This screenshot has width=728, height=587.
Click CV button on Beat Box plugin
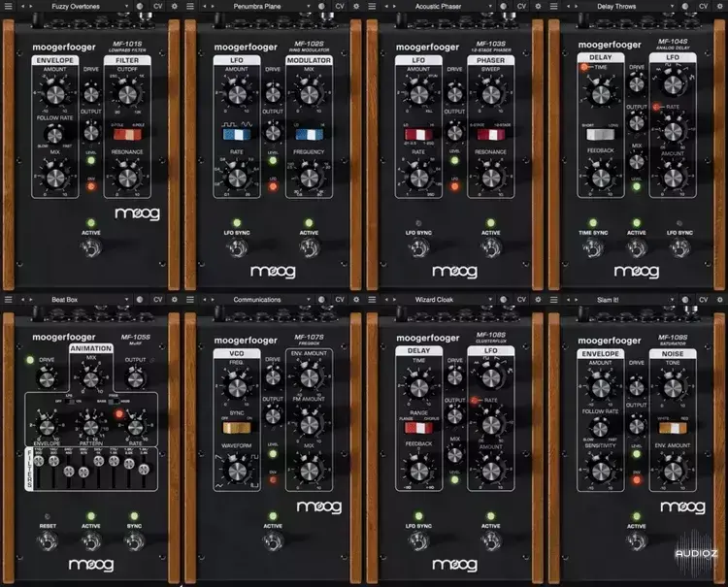158,300
